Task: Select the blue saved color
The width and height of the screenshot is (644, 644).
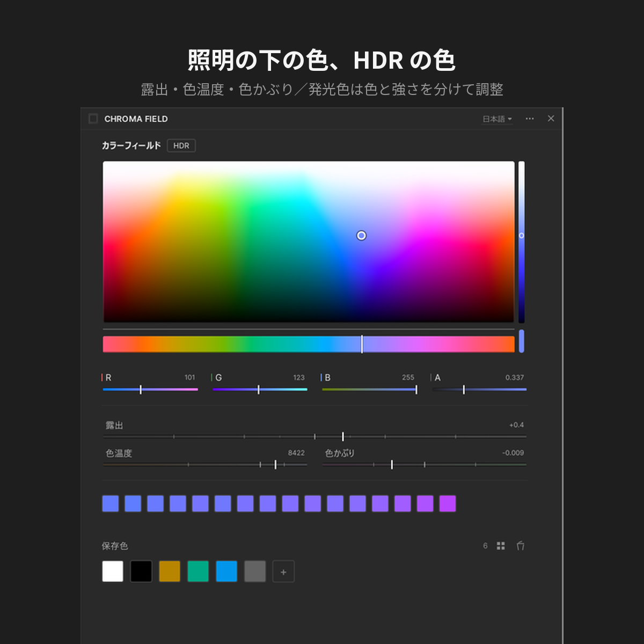Action: click(226, 572)
